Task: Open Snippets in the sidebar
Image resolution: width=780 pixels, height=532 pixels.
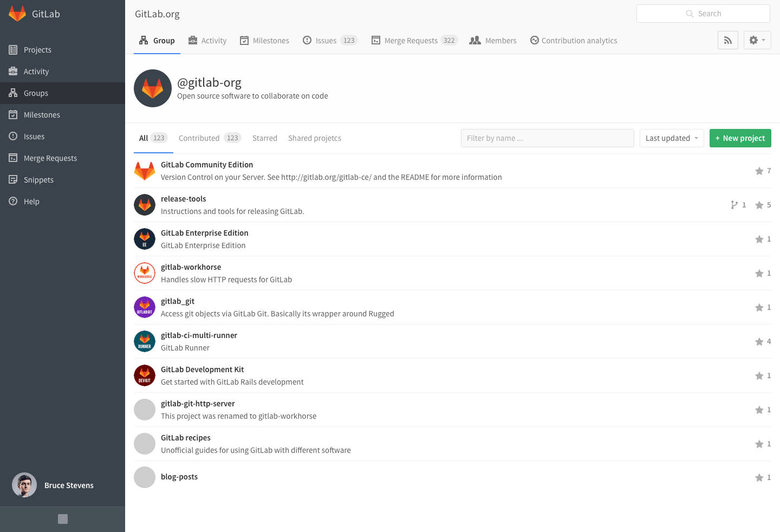Action: coord(62,180)
